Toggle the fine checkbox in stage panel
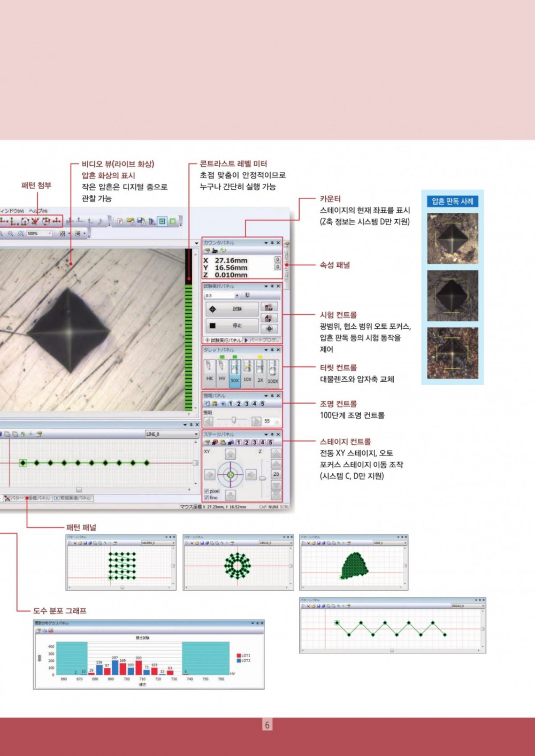 click(207, 498)
